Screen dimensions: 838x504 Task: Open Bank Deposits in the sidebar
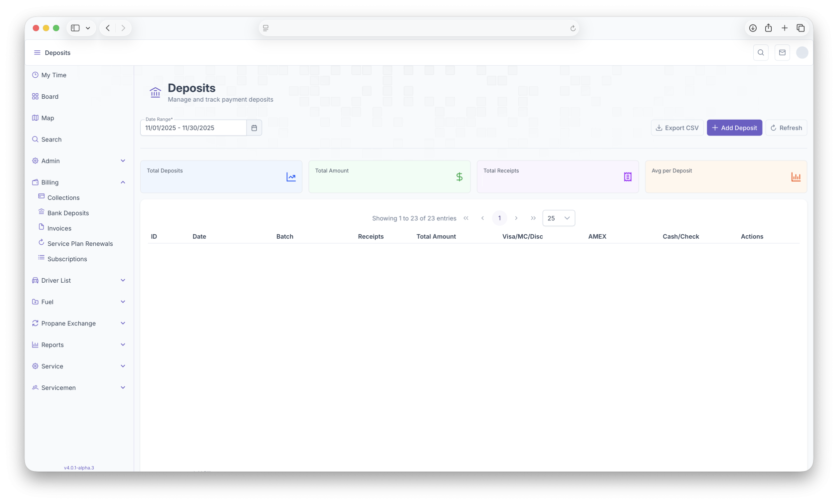coord(68,213)
